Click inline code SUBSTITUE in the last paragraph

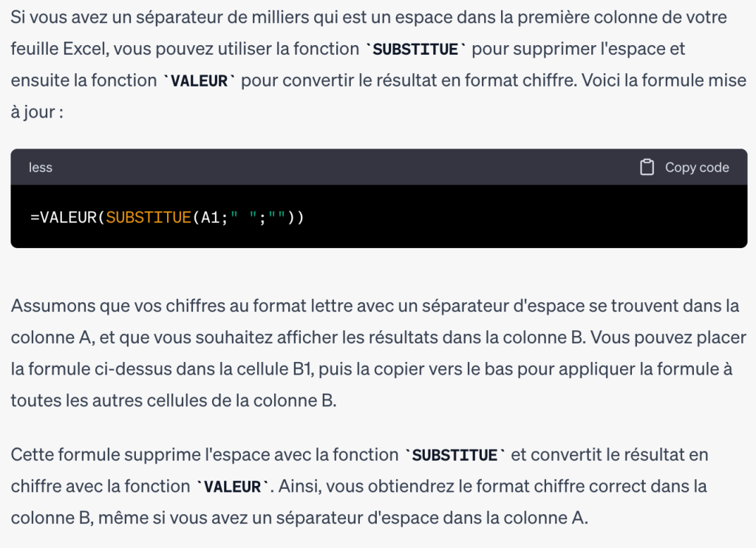454,455
